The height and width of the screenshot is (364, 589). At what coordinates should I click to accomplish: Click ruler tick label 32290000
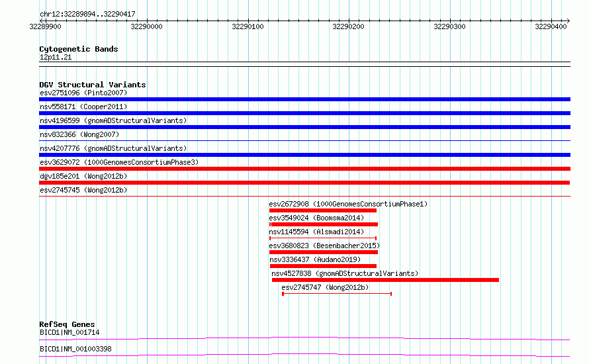pos(146,26)
